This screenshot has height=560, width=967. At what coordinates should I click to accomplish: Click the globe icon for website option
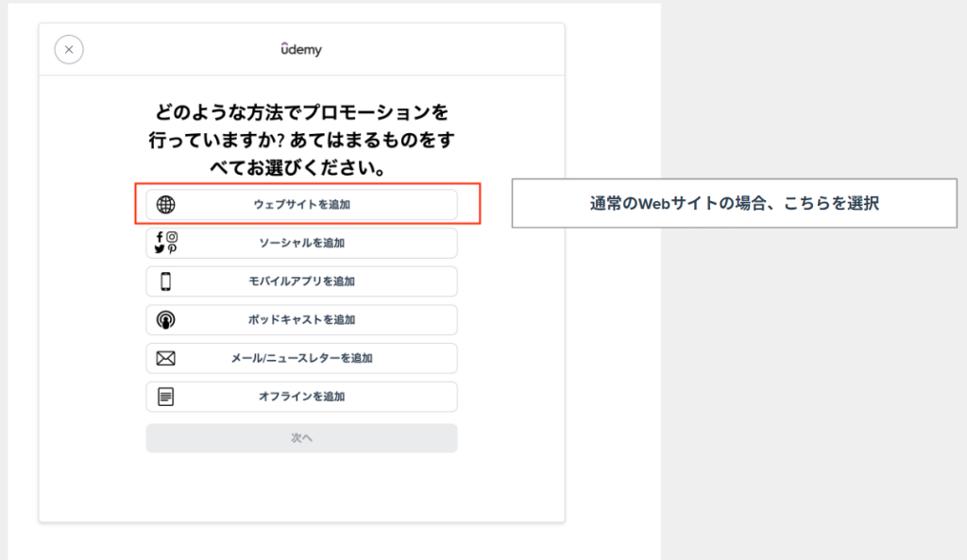[x=166, y=204]
